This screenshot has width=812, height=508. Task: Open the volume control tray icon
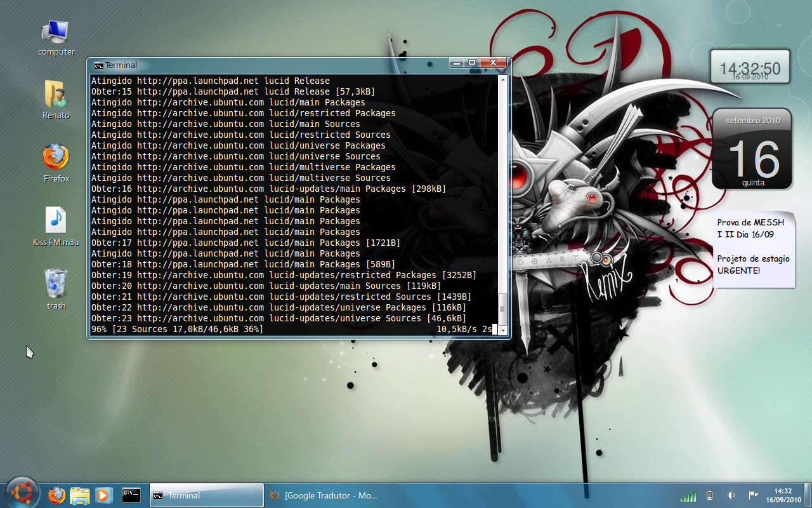[731, 495]
